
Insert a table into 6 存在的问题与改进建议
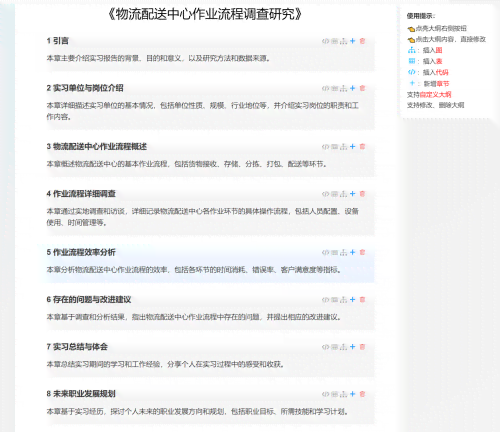point(335,300)
